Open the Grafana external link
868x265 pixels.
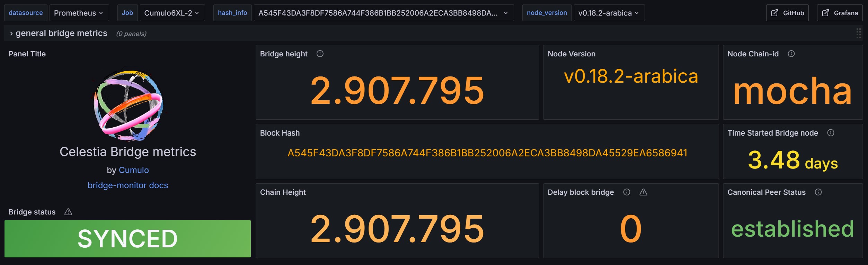coord(840,13)
